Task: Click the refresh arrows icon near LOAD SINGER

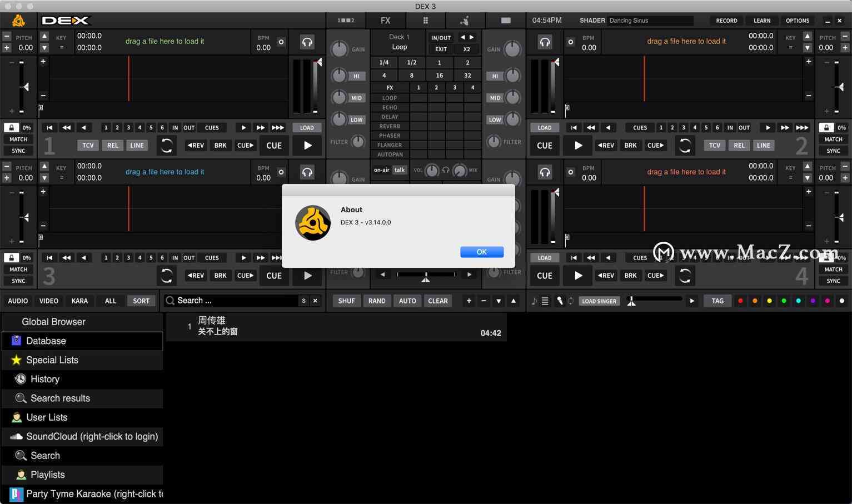Action: pyautogui.click(x=571, y=301)
